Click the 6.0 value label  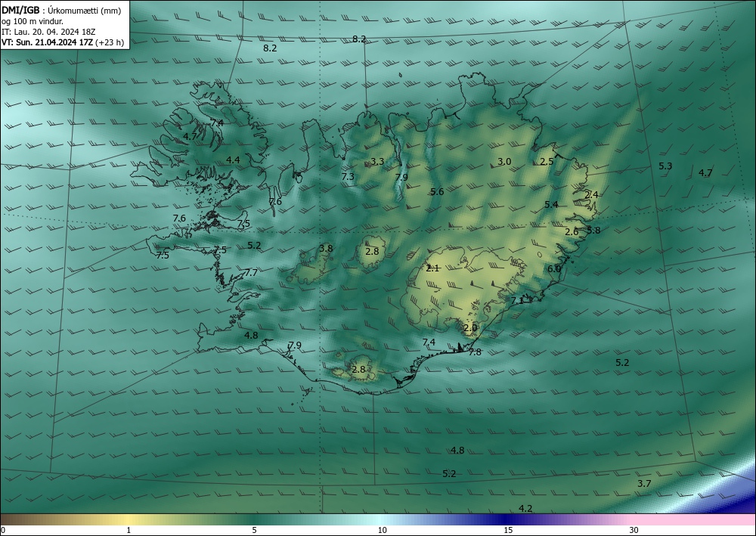(x=554, y=268)
